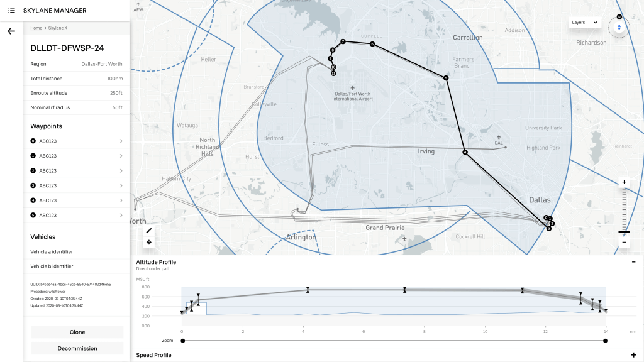This screenshot has width=644, height=362.
Task: Click the back arrow icon
Action: 11,31
